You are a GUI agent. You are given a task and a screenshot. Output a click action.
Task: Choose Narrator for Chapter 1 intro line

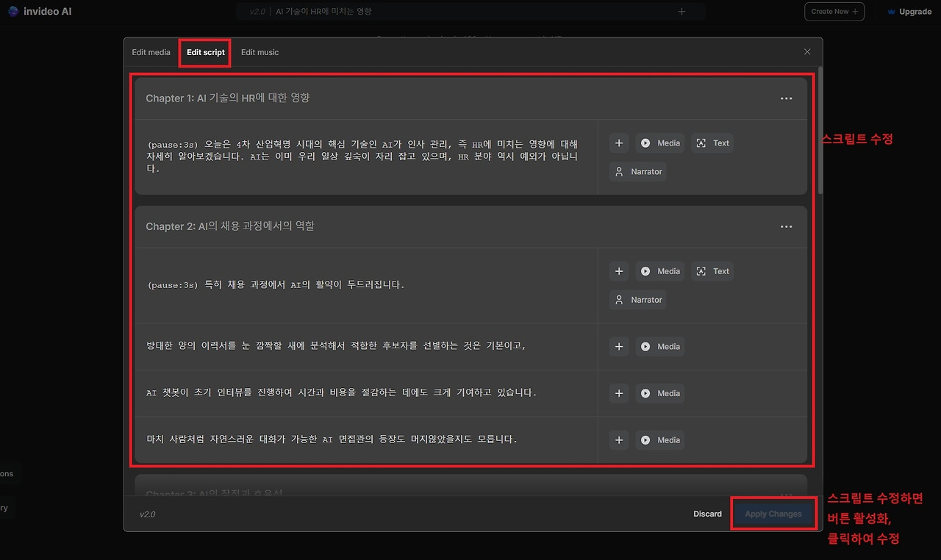coord(638,172)
